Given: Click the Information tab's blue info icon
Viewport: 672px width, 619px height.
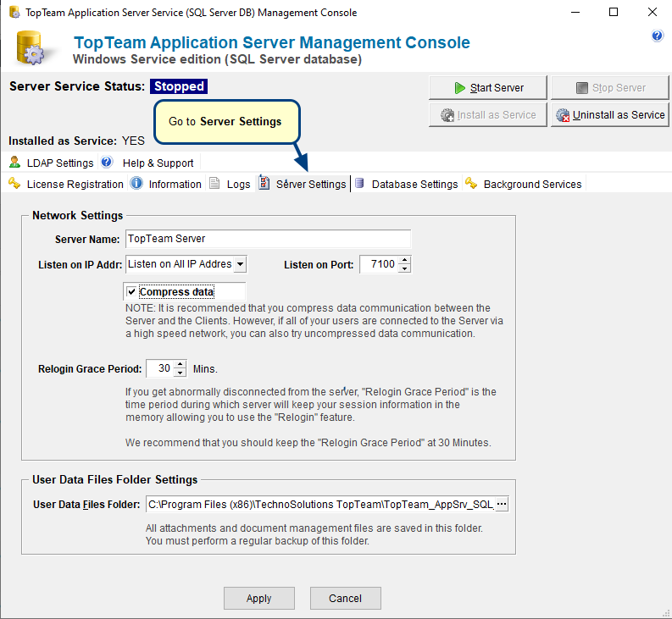Looking at the screenshot, I should (x=136, y=184).
